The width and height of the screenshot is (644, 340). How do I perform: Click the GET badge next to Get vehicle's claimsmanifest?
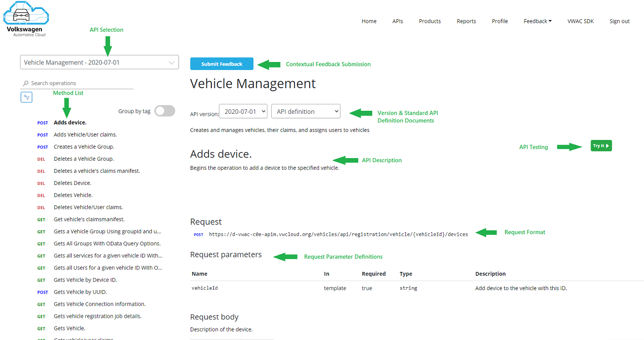pos(41,219)
